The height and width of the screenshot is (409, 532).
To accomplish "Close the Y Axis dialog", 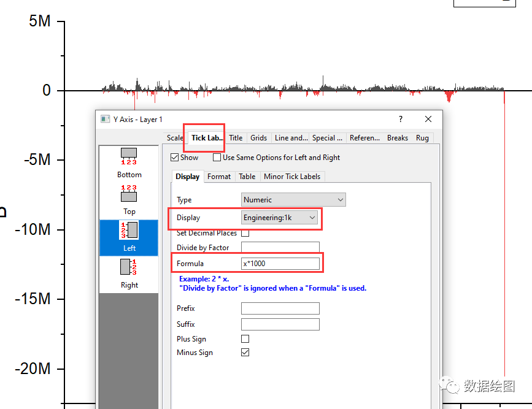I will click(x=428, y=119).
